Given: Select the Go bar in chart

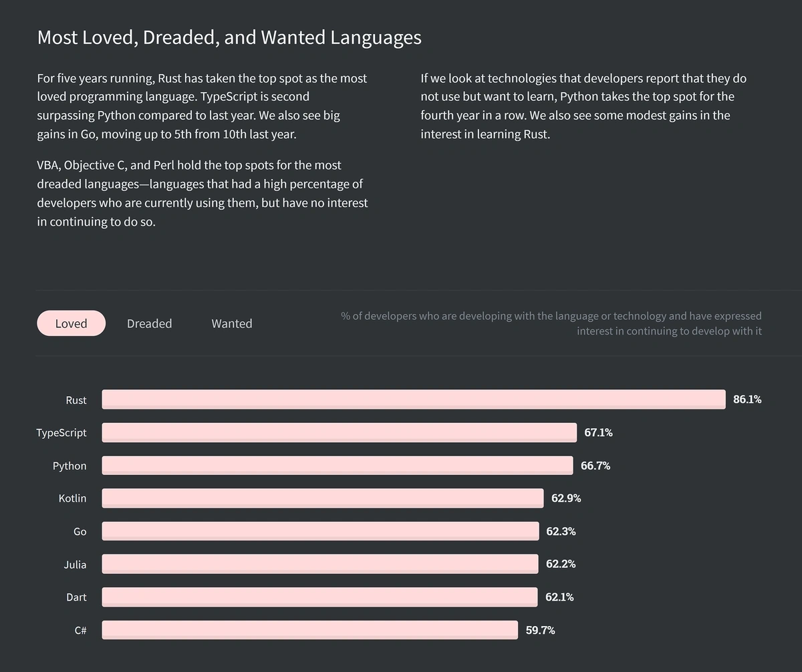Looking at the screenshot, I should 321,531.
